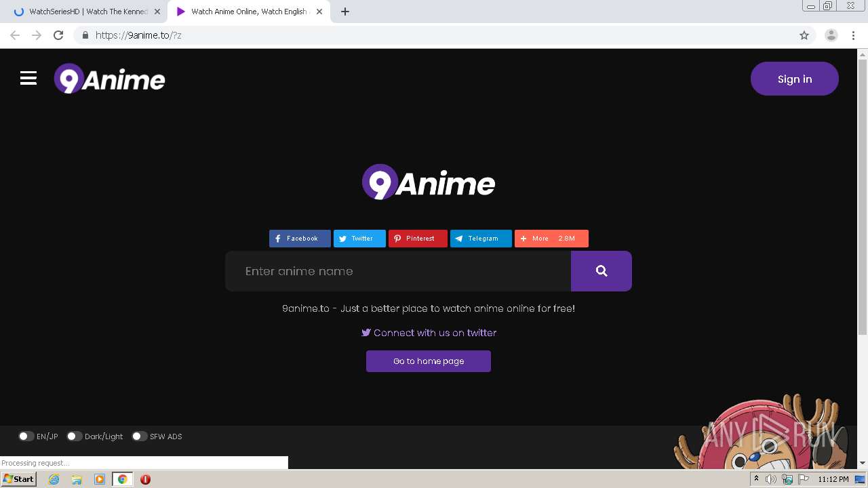Open a new browser tab
The width and height of the screenshot is (868, 488).
(344, 12)
